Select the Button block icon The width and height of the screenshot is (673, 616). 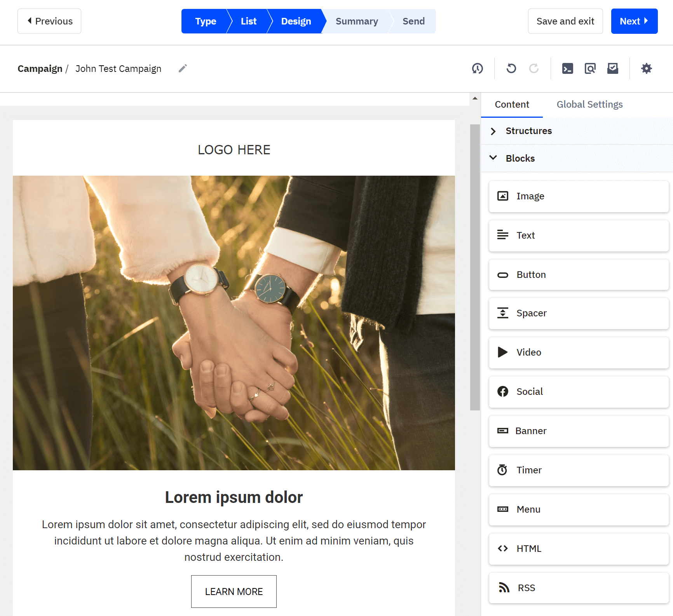click(x=503, y=275)
